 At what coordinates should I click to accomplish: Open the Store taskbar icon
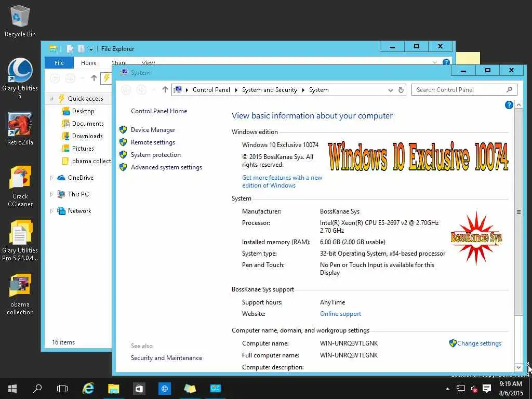[x=139, y=389]
